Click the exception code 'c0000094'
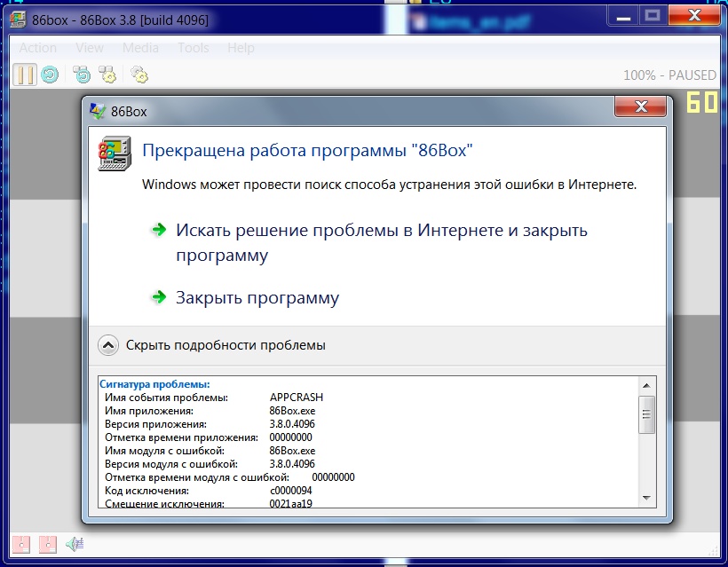The width and height of the screenshot is (728, 567). tap(290, 491)
